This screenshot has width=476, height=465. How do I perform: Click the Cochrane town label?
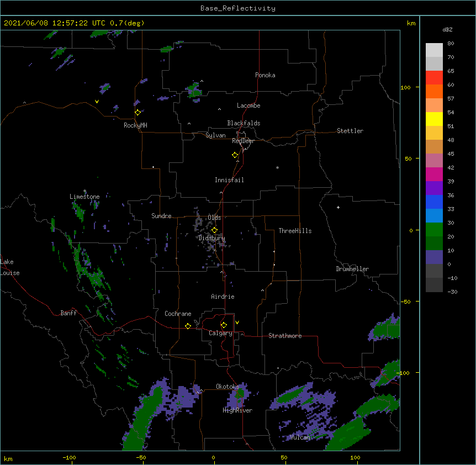tap(178, 314)
